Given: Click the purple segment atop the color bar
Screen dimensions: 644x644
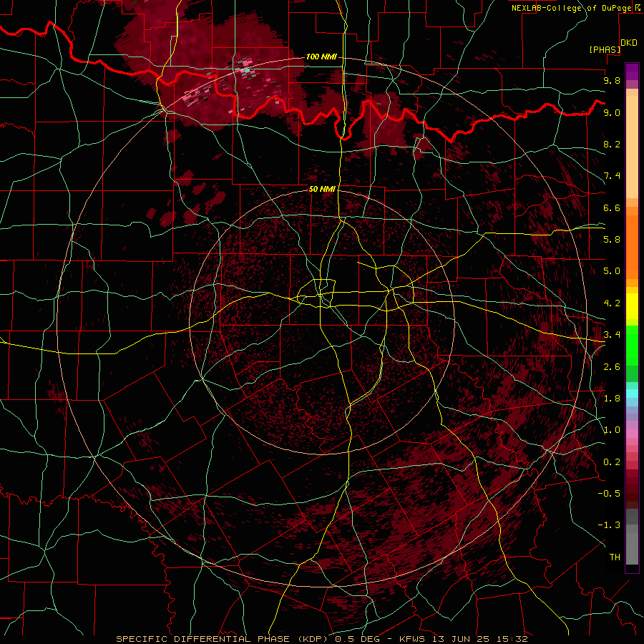Looking at the screenshot, I should [632, 72].
